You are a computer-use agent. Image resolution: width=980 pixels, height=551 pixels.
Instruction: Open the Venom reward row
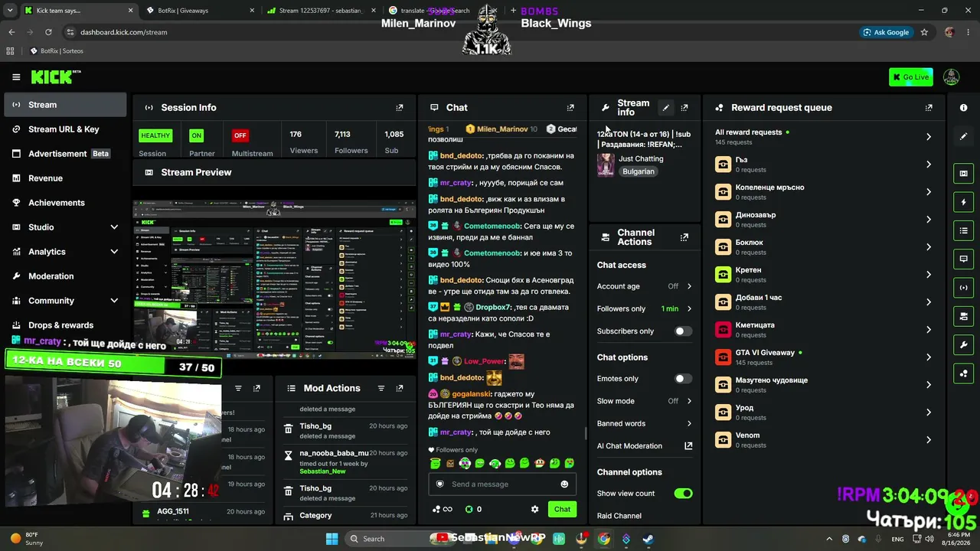[824, 440]
